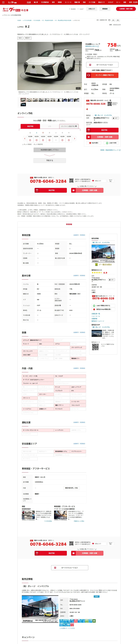Open レクサスの中古車 breadcrumb
The height and width of the screenshot is (644, 138).
27,20
